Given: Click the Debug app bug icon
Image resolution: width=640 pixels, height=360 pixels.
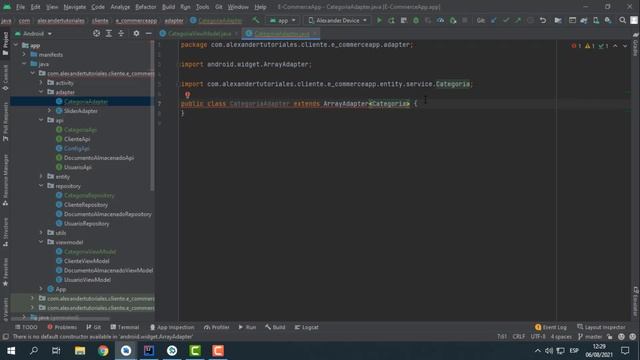Looking at the screenshot, I should point(416,20).
